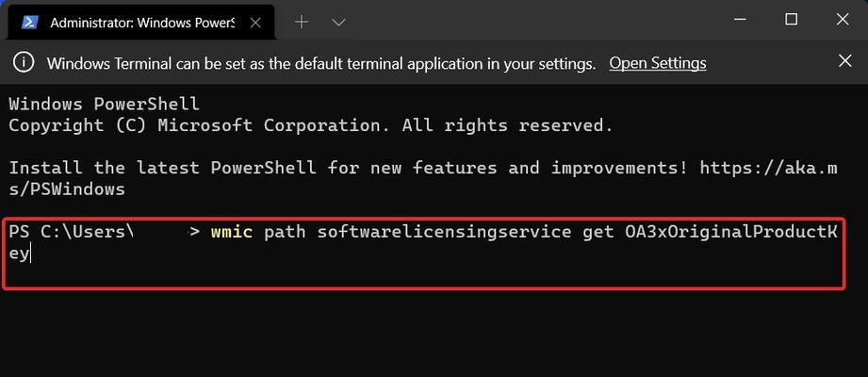Select the Administrator: Windows PowerShell tab title
The width and height of the screenshot is (868, 377).
click(x=142, y=24)
